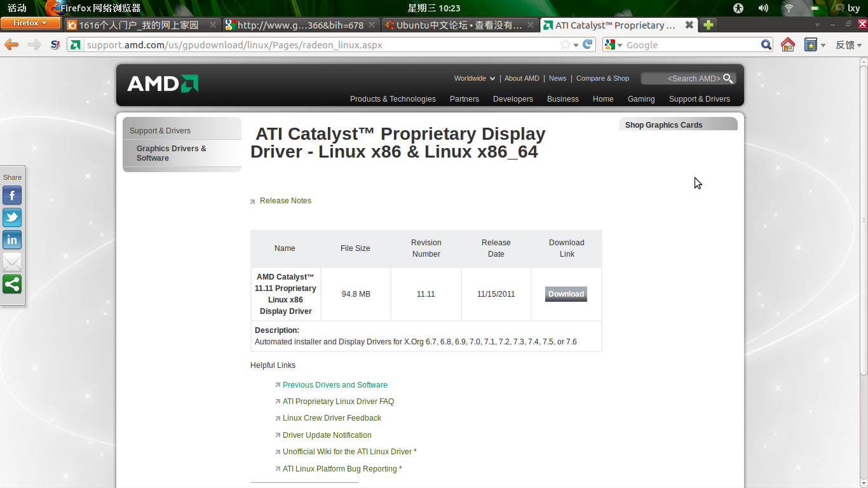The width and height of the screenshot is (868, 488).
Task: Open the Release Notes link
Action: (285, 201)
